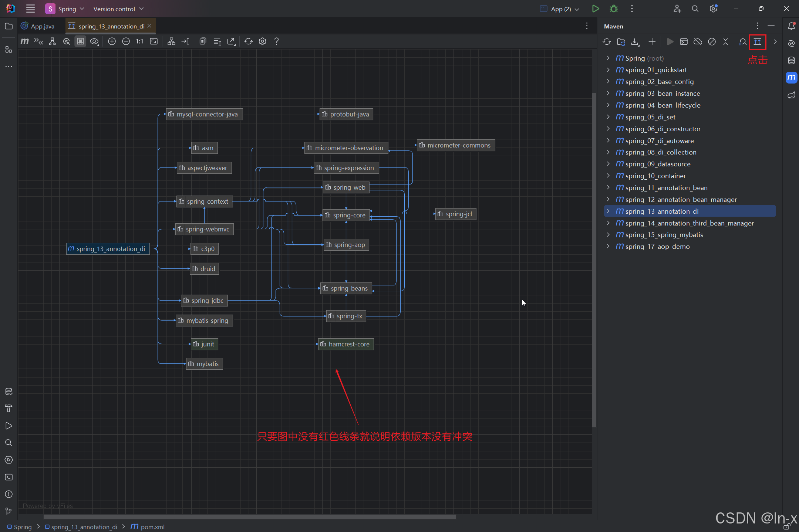The width and height of the screenshot is (799, 532).
Task: Execute Maven Goal icon in Maven panel
Action: pyautogui.click(x=683, y=42)
